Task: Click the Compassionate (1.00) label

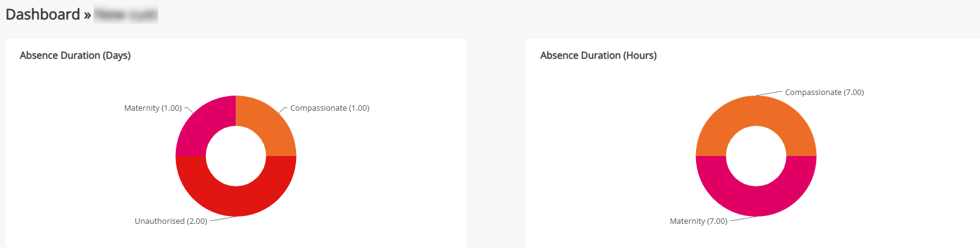Action: coord(329,108)
